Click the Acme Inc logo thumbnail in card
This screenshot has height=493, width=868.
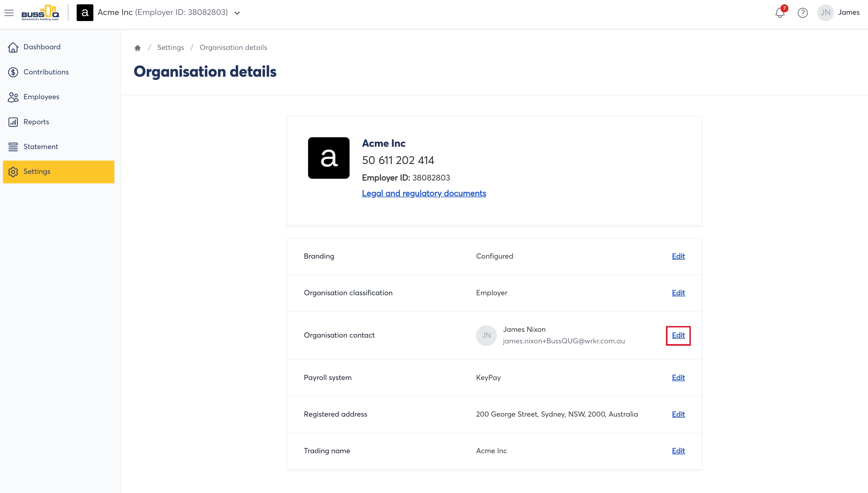pos(329,158)
